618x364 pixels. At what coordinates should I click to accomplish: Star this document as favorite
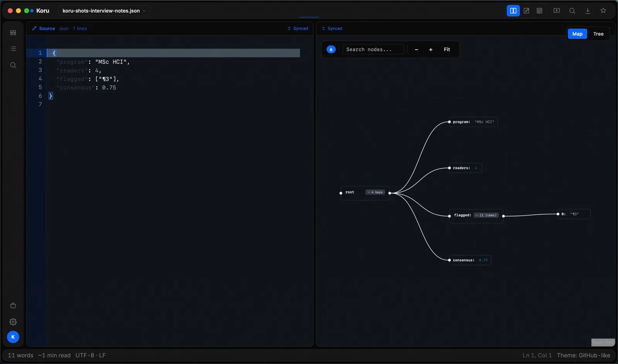(x=603, y=11)
